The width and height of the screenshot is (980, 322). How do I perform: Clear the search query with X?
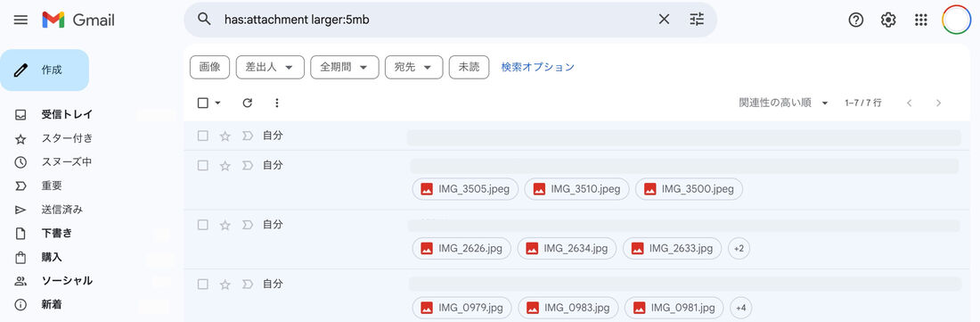[664, 20]
